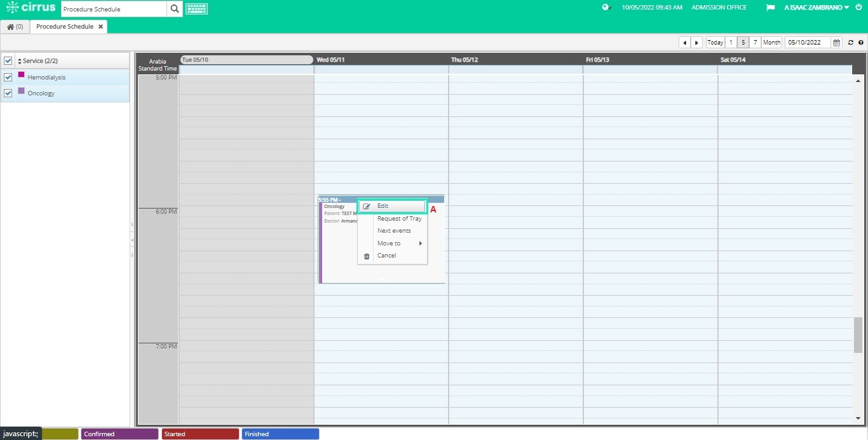Open the calendar picker icon
The width and height of the screenshot is (868, 440).
point(837,43)
